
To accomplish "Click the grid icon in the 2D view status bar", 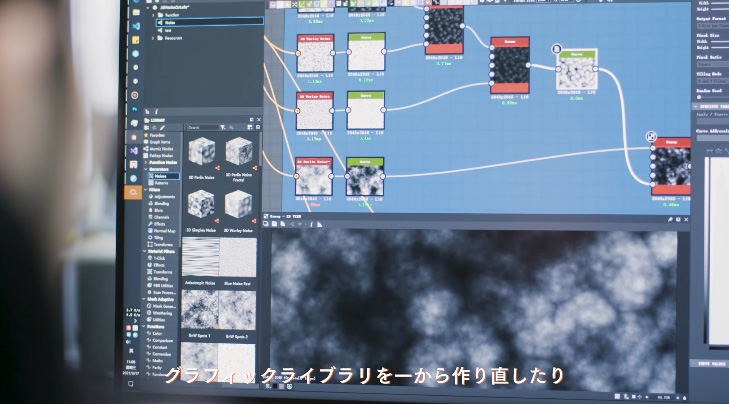I will (x=617, y=397).
